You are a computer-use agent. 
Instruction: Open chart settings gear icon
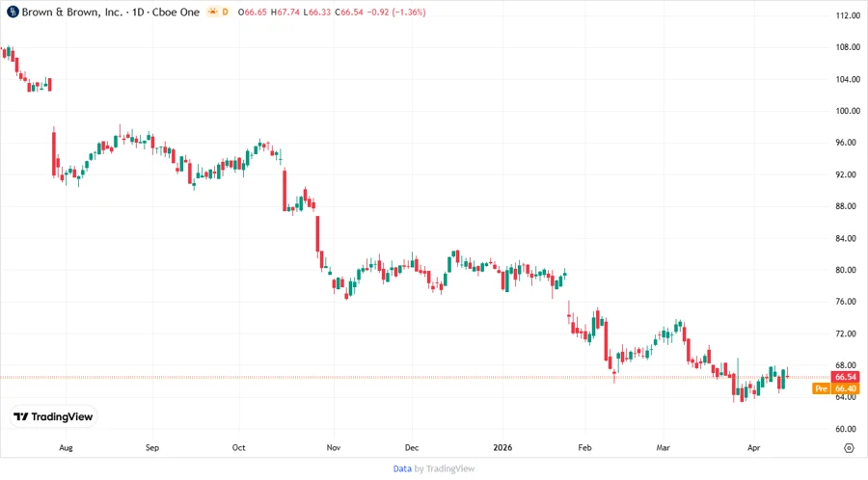(849, 448)
